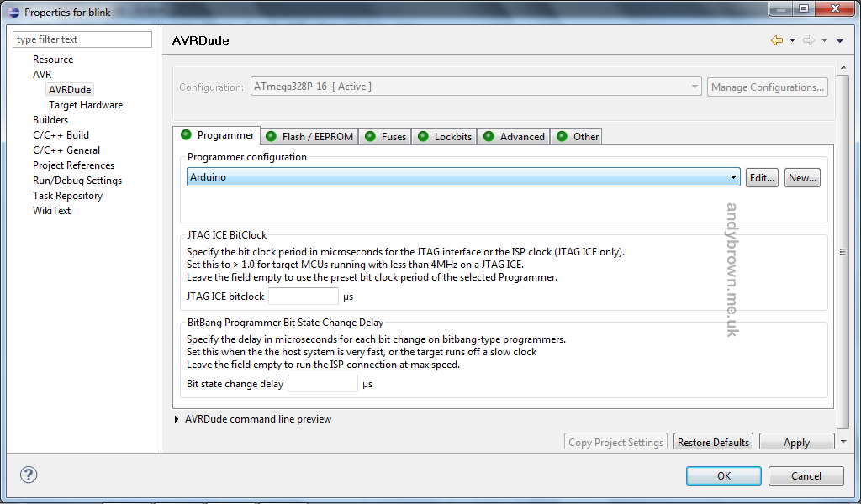The height and width of the screenshot is (504, 861).
Task: Click Restore Defaults
Action: [713, 441]
